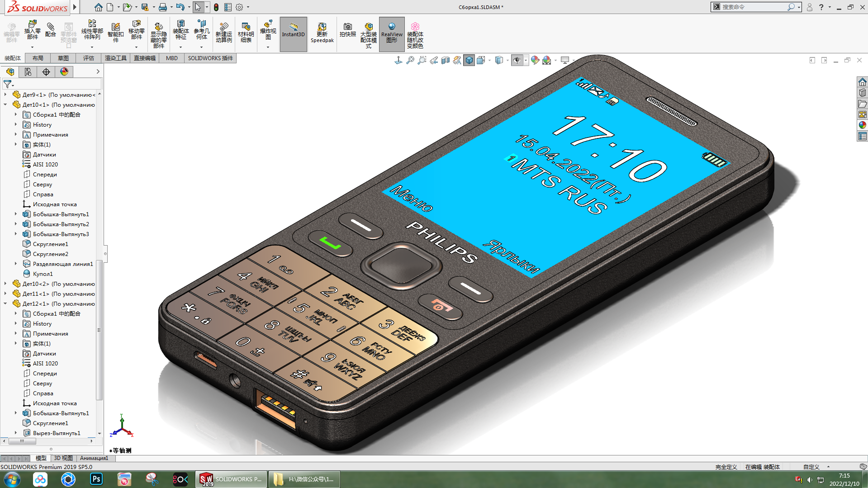Open Photoshop from the taskbar
The height and width of the screenshot is (488, 868).
tap(96, 479)
